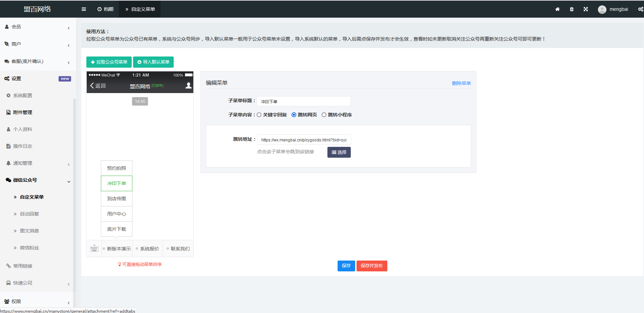Click the hamburger menu toggle icon
The height and width of the screenshot is (313, 644).
click(84, 9)
